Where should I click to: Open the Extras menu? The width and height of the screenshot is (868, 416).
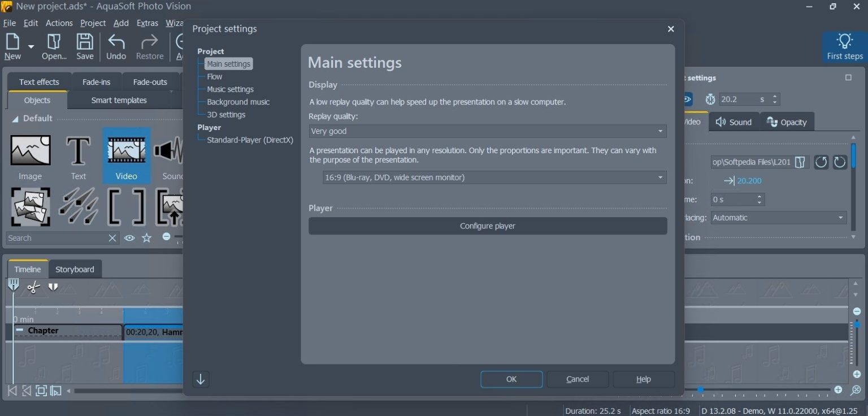click(x=147, y=23)
